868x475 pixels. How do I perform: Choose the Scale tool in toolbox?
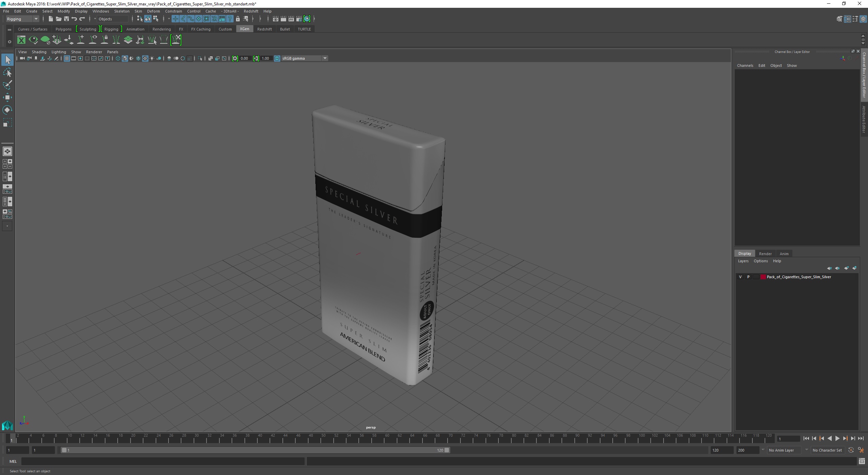7,122
